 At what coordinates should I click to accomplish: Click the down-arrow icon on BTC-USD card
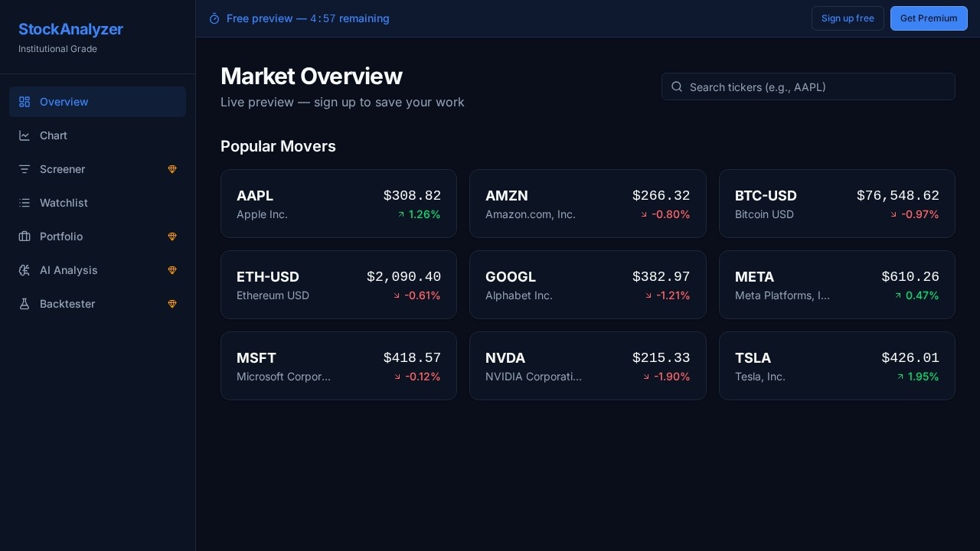coord(893,214)
